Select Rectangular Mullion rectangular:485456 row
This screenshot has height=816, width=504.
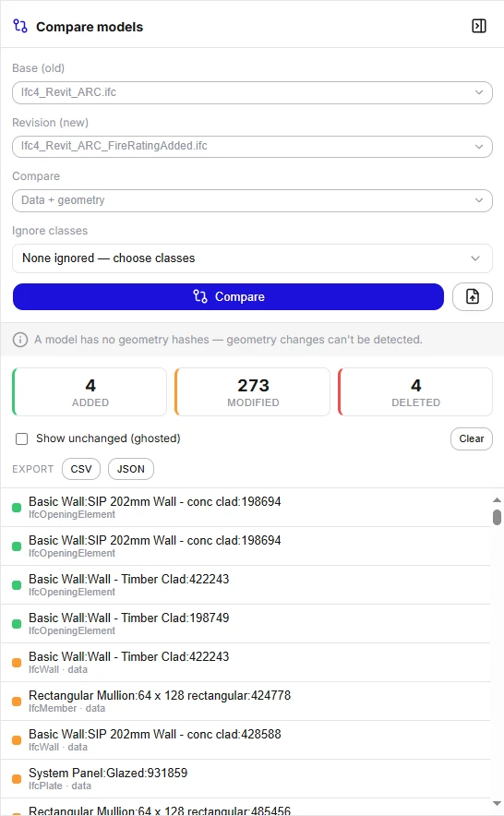(246, 808)
